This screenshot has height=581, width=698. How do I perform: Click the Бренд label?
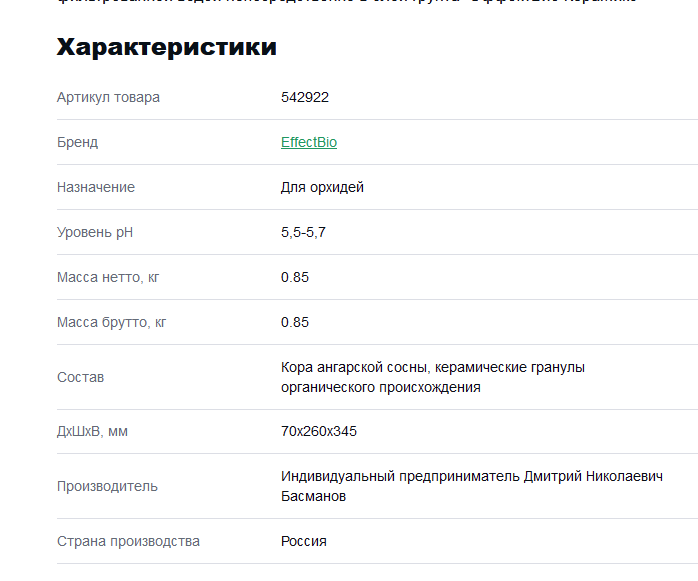[x=78, y=142]
